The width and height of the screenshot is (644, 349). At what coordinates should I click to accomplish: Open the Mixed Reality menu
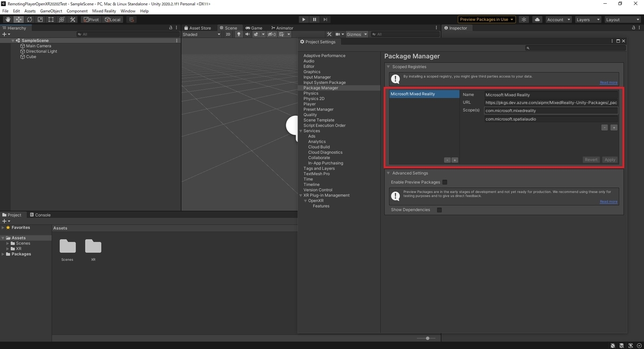104,11
